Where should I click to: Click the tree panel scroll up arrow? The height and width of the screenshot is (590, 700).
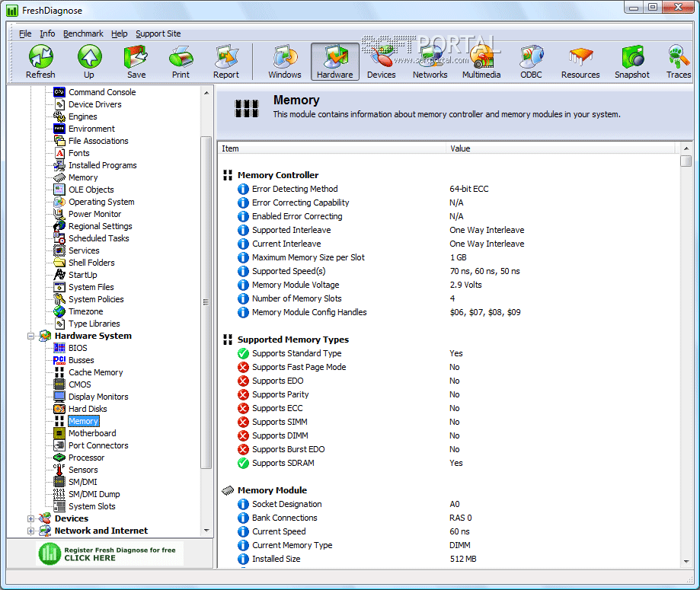point(206,93)
